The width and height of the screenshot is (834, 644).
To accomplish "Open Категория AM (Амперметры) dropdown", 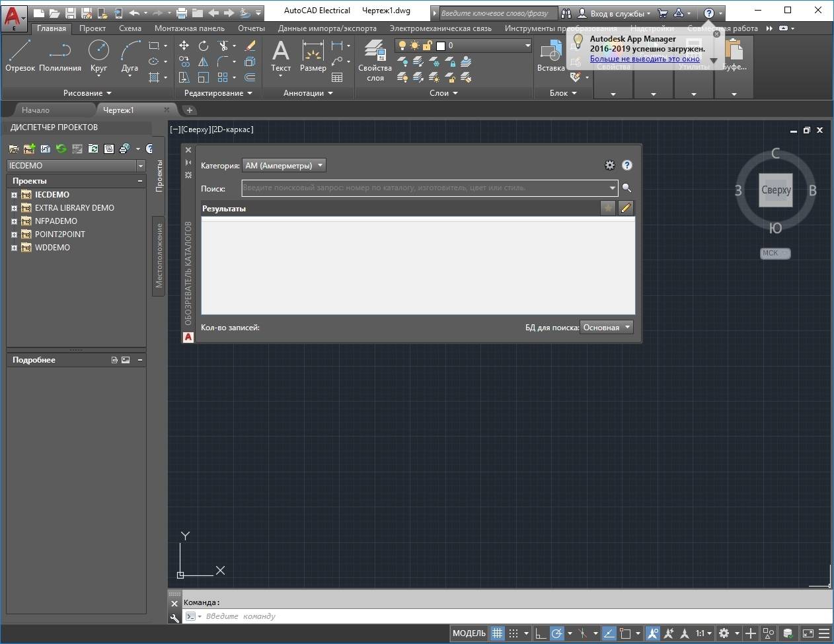I will coord(284,165).
